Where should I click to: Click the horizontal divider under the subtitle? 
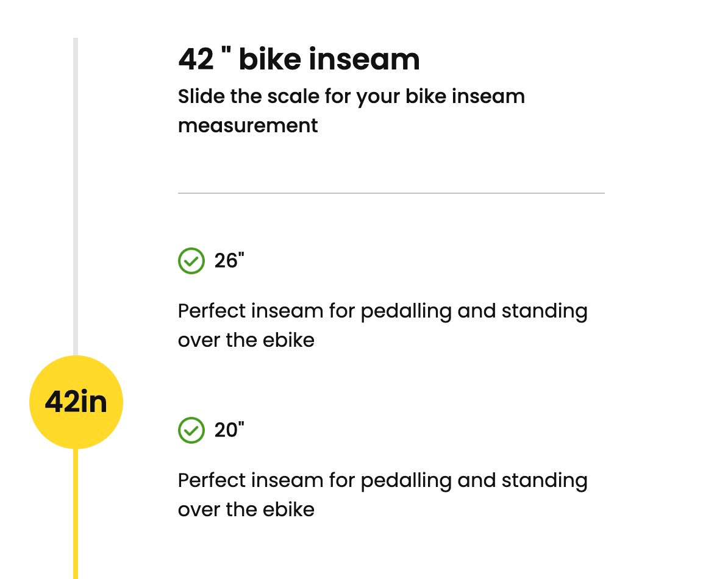tap(391, 193)
